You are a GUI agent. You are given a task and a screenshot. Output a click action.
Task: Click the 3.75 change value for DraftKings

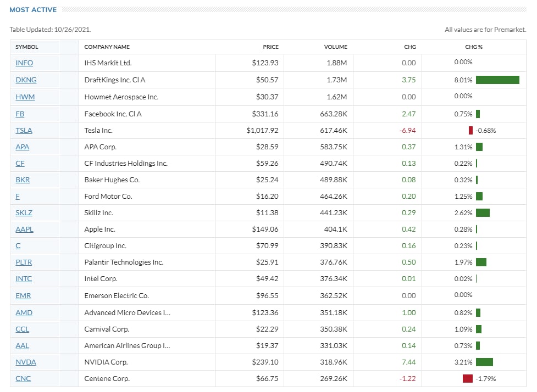[x=408, y=80]
